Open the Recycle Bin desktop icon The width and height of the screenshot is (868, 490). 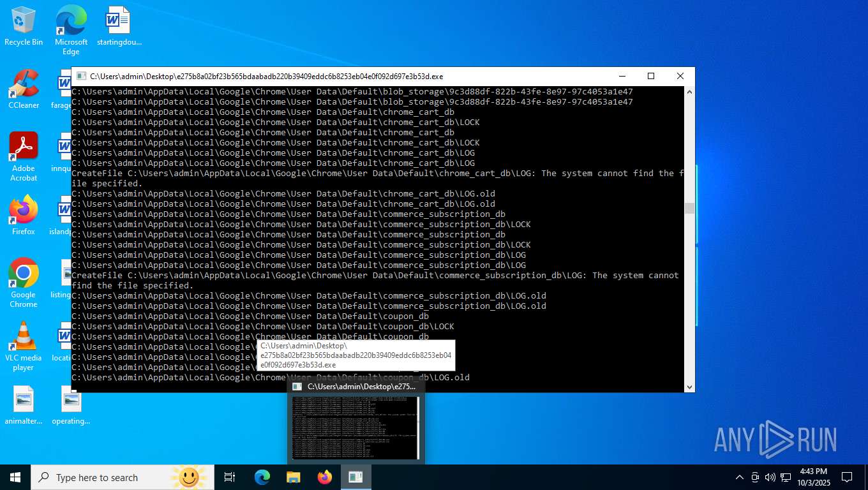[24, 27]
